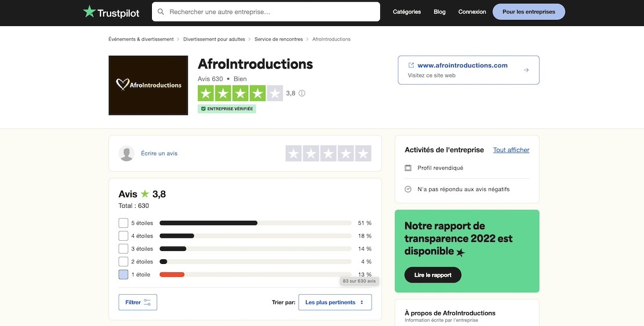
Task: Rate four stars in the write review box
Action: click(346, 153)
